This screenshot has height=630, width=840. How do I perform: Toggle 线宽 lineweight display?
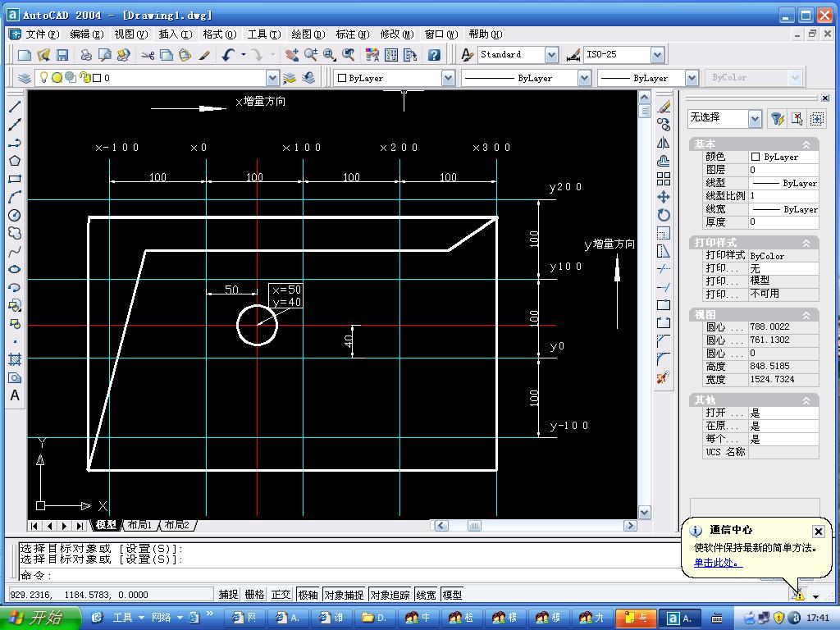pyautogui.click(x=427, y=595)
